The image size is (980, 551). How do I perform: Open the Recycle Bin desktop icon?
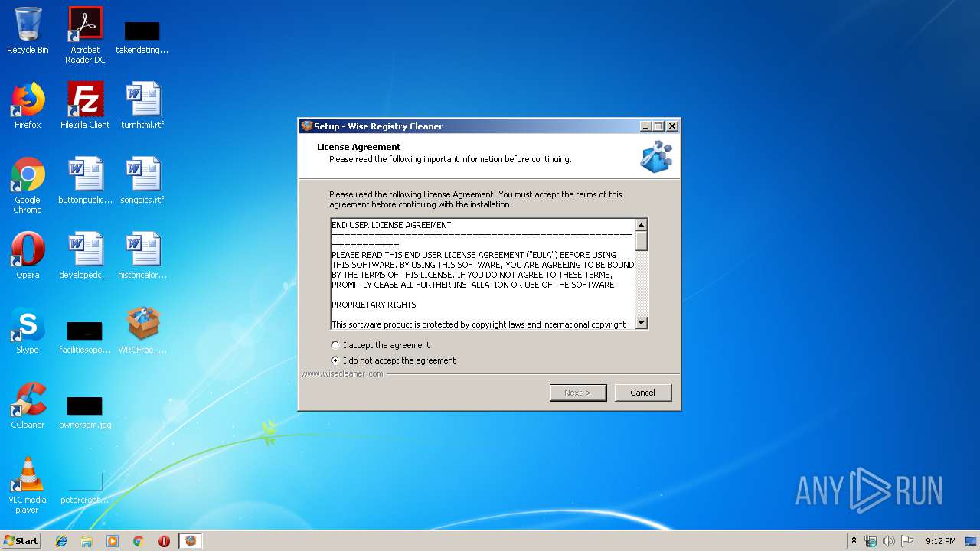[x=28, y=31]
